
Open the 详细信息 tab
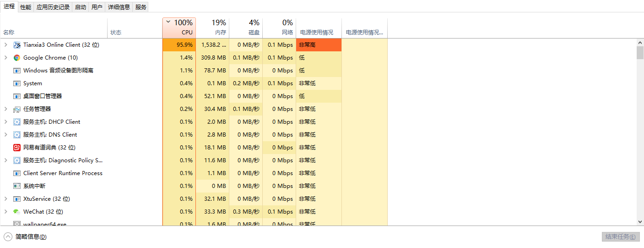point(119,7)
